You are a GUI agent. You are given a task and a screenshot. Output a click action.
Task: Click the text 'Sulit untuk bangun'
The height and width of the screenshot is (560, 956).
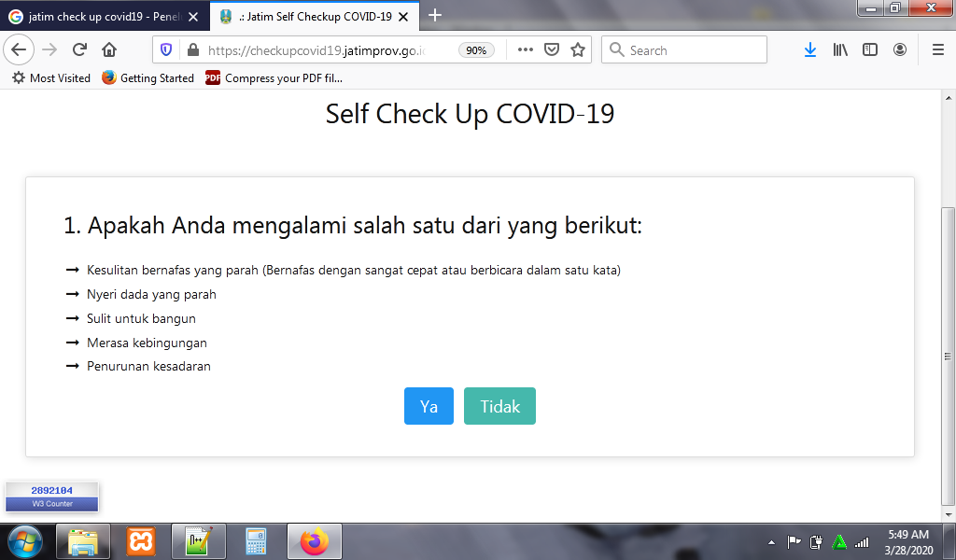[x=141, y=318]
